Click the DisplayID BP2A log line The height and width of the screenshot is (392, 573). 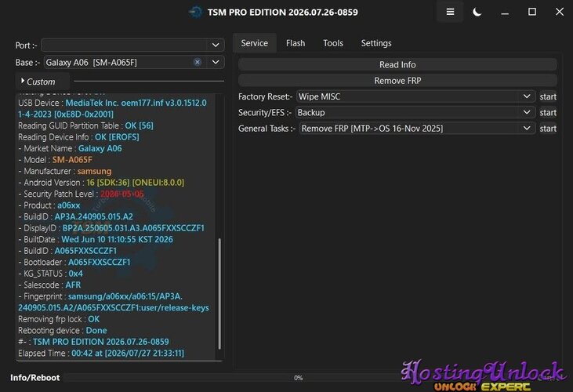pos(111,228)
